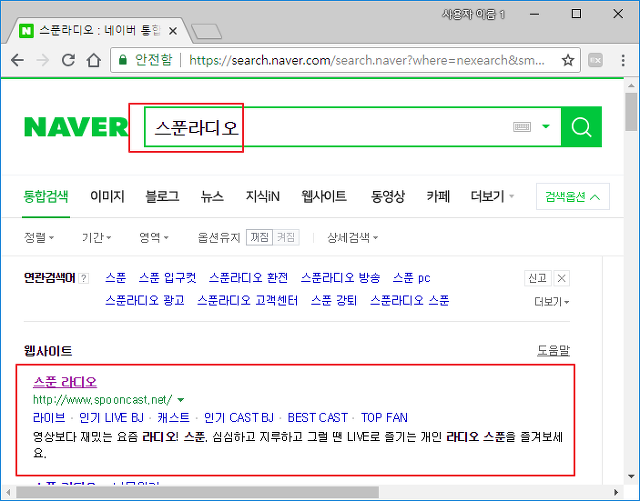This screenshot has width=640, height=501.
Task: Click related search 스푼 강퇴
Action: [x=334, y=301]
